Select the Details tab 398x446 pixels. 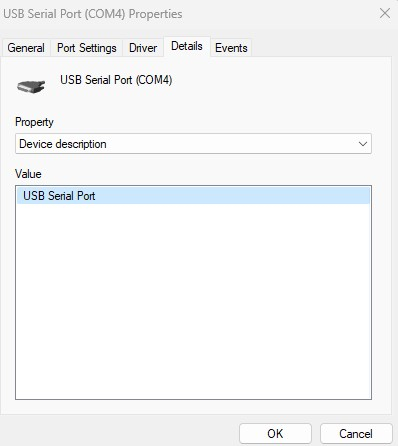[x=187, y=46]
